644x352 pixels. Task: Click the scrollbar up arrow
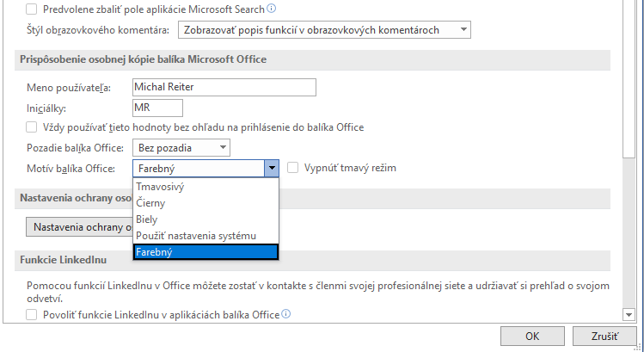coord(629,4)
